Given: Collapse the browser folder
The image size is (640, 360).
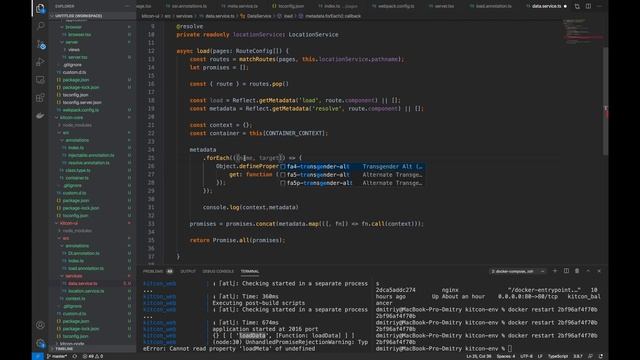Looking at the screenshot, I should point(73,27).
